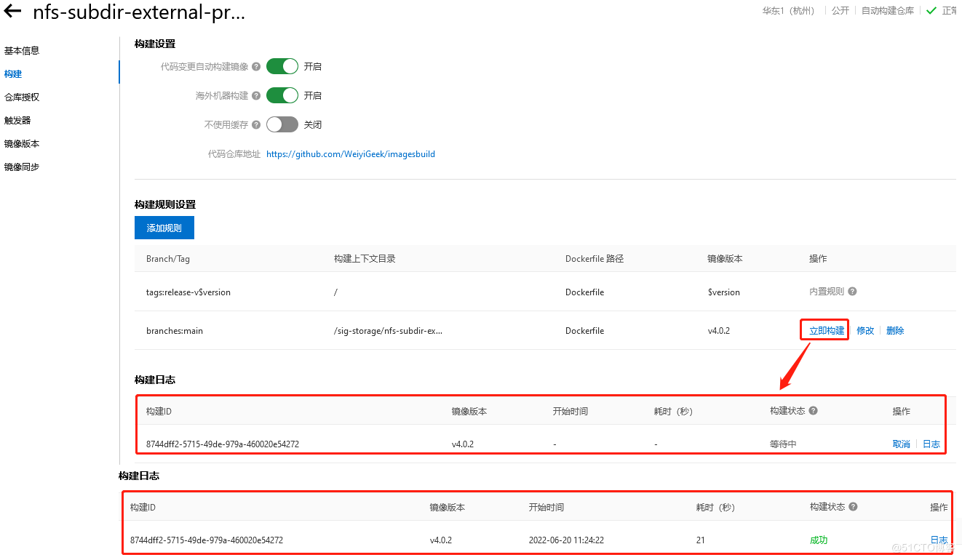This screenshot has height=560, width=962.
Task: Click 公开 visibility label in header
Action: [x=840, y=11]
